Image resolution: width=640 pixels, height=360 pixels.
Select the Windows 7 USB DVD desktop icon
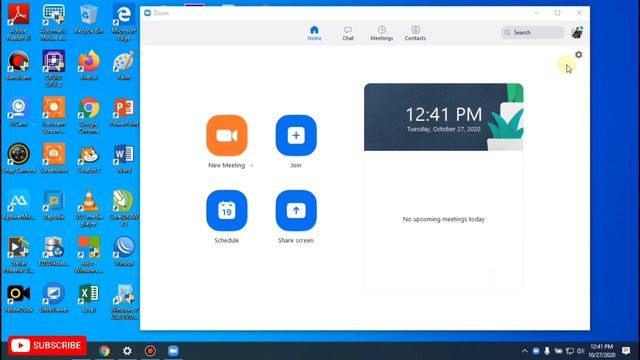click(124, 301)
